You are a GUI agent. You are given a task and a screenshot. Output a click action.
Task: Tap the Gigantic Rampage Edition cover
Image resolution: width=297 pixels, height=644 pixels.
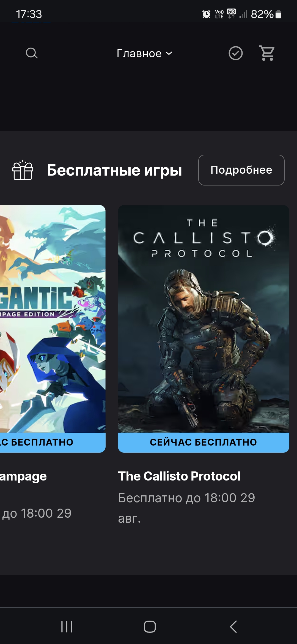[x=53, y=319]
